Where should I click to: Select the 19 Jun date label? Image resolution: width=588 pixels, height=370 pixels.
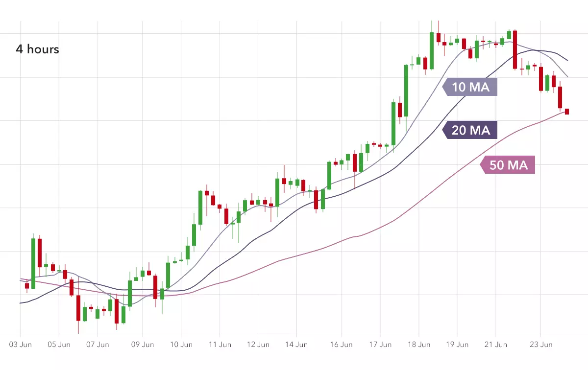(457, 345)
